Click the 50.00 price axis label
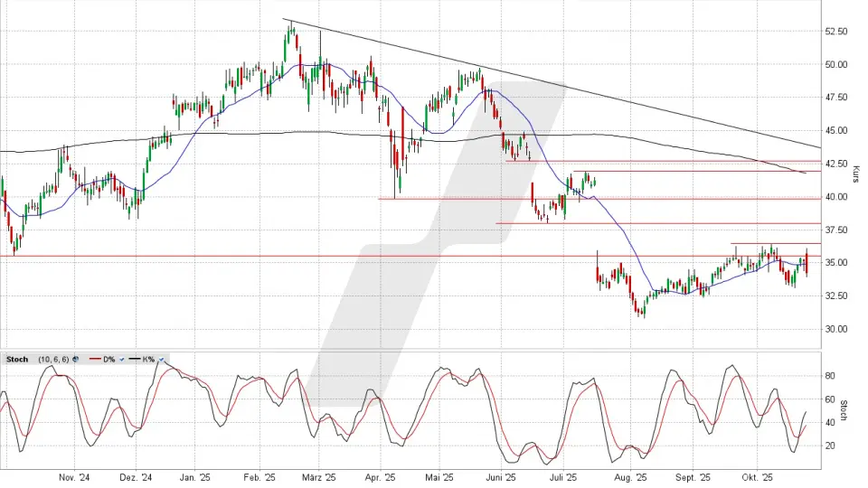This screenshot has height=488, width=868. 835,65
